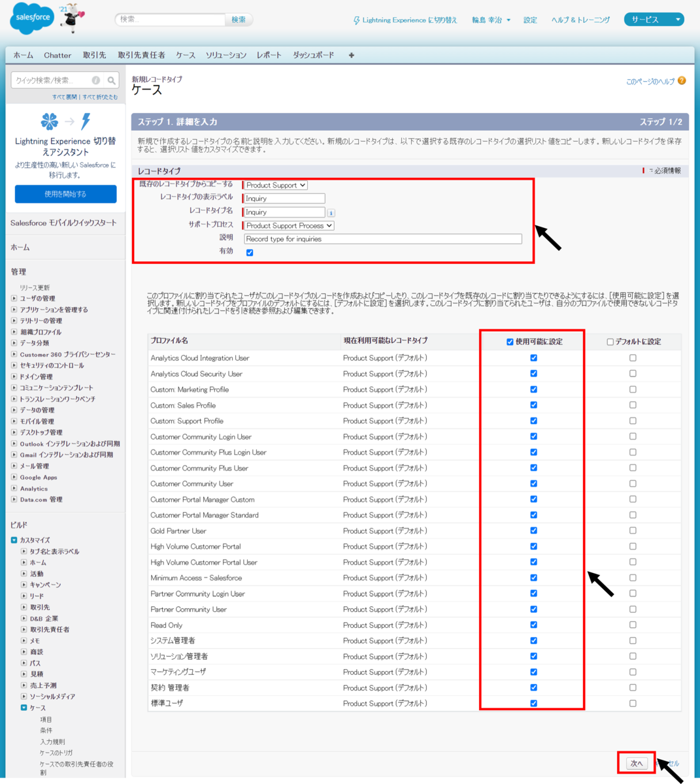
Task: Click the magnifier icon in quick search
Action: [x=112, y=80]
